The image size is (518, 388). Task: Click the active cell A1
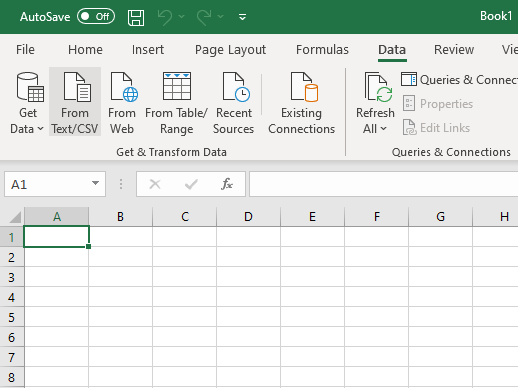click(56, 237)
